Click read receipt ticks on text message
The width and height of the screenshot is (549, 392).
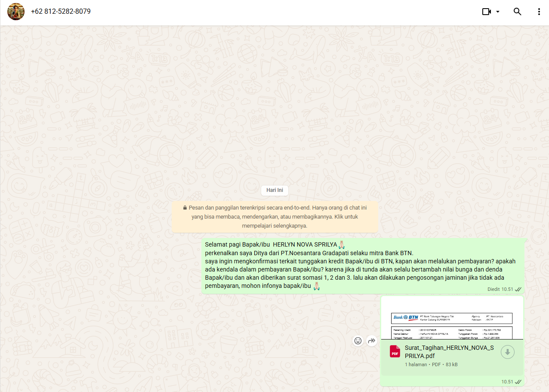[x=518, y=289]
